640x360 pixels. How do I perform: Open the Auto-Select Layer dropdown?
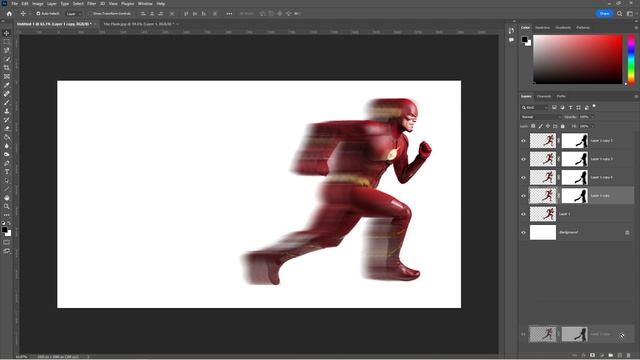point(73,13)
